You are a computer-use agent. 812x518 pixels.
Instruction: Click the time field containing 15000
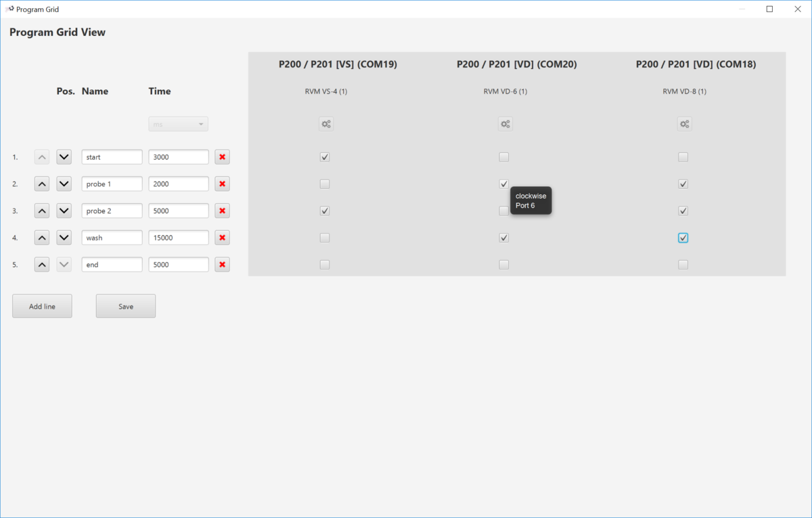179,238
